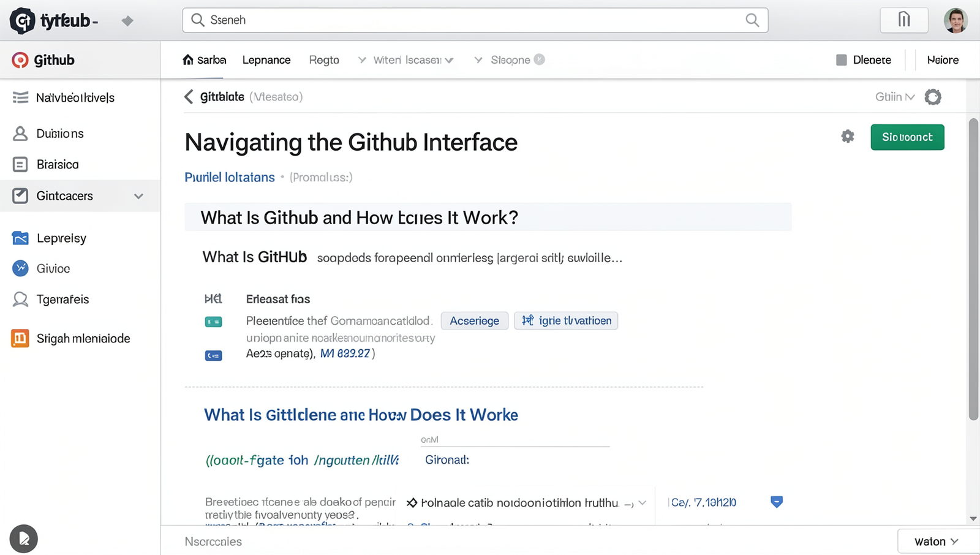Expand the Polnaale catib dropdown chevron
The height and width of the screenshot is (555, 980).
[643, 503]
